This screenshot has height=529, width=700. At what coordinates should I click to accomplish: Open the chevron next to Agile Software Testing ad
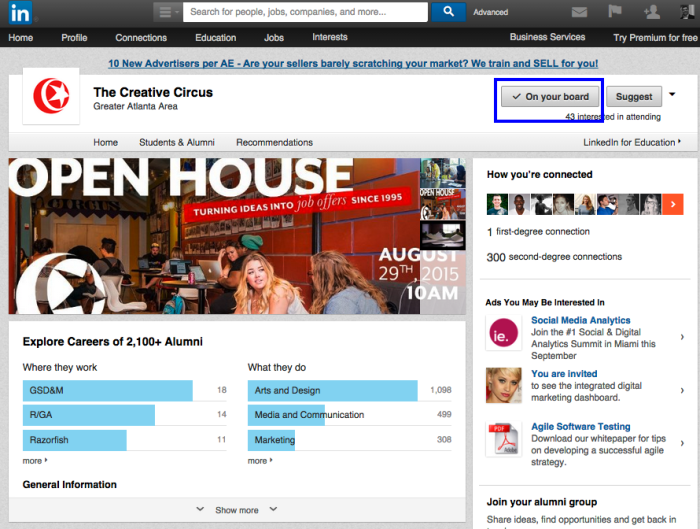[x=682, y=443]
